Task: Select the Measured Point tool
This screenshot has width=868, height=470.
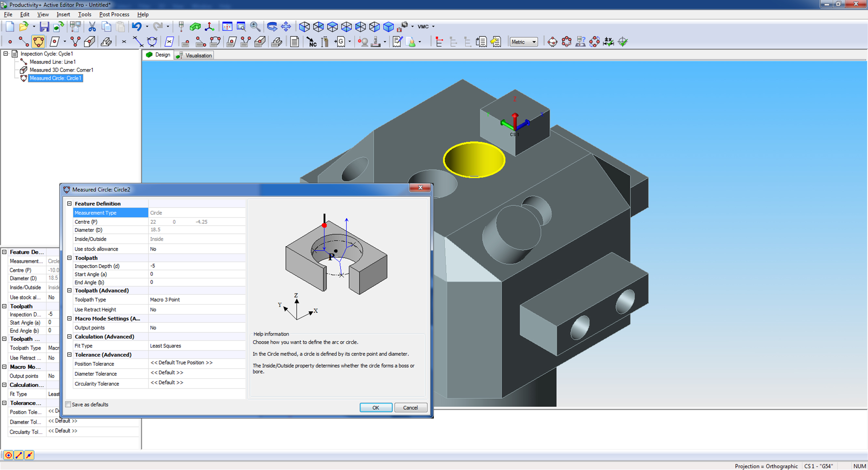Action: click(x=10, y=41)
